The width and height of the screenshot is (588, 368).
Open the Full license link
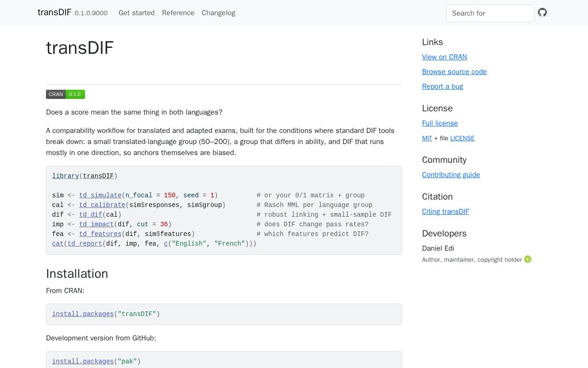click(440, 123)
